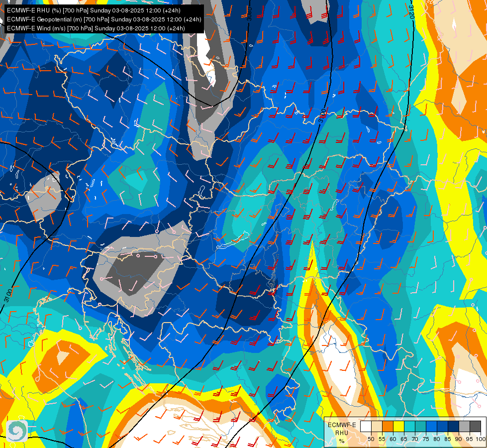Image resolution: width=487 pixels, height=448 pixels.
Task: Click the legend value 70
Action: point(415,439)
